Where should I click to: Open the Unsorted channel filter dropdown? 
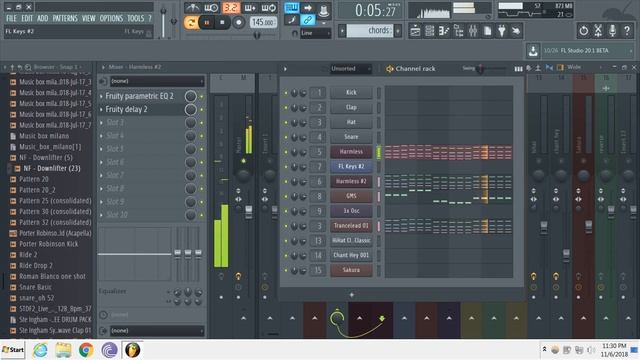pos(351,69)
